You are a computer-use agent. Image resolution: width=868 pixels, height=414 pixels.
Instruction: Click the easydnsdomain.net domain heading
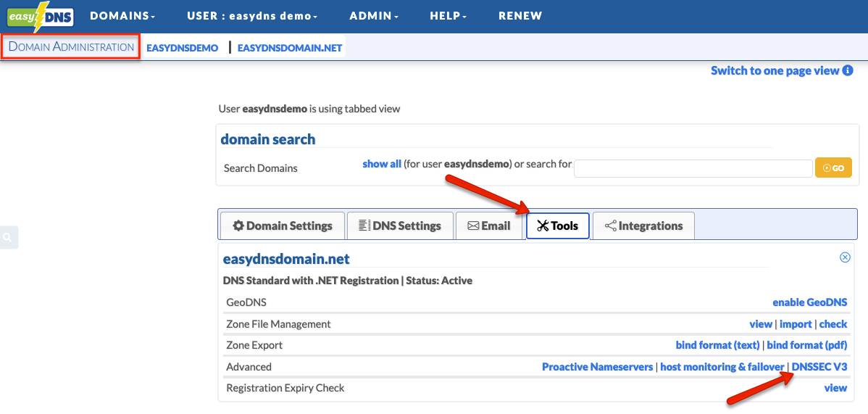click(x=286, y=259)
